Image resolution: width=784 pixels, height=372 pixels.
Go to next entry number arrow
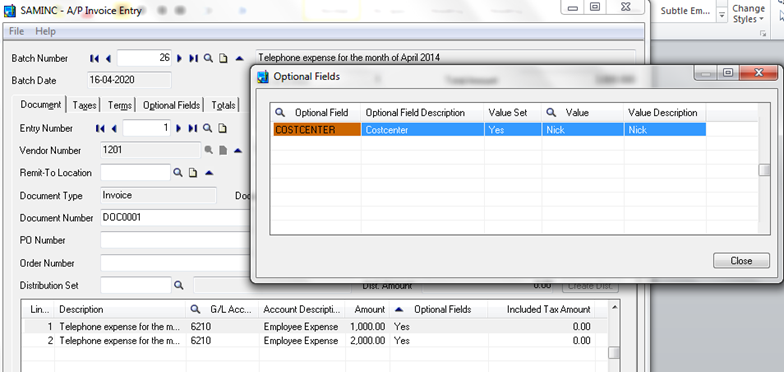coord(178,128)
